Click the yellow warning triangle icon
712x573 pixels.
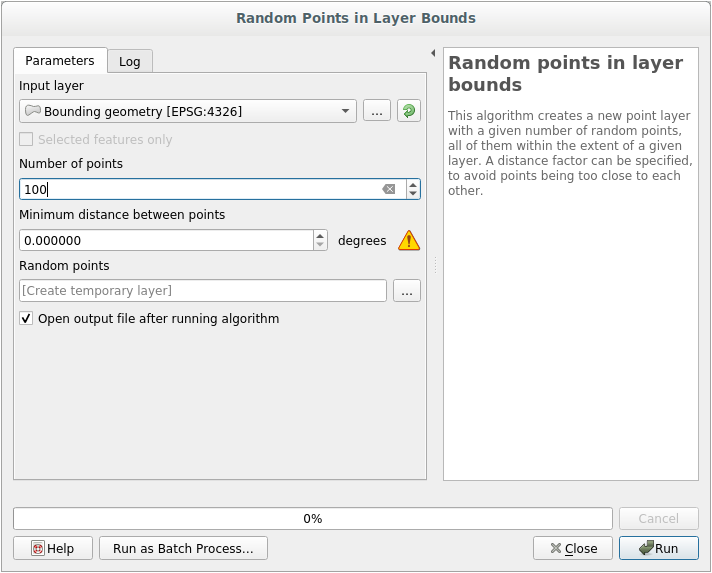click(x=409, y=240)
